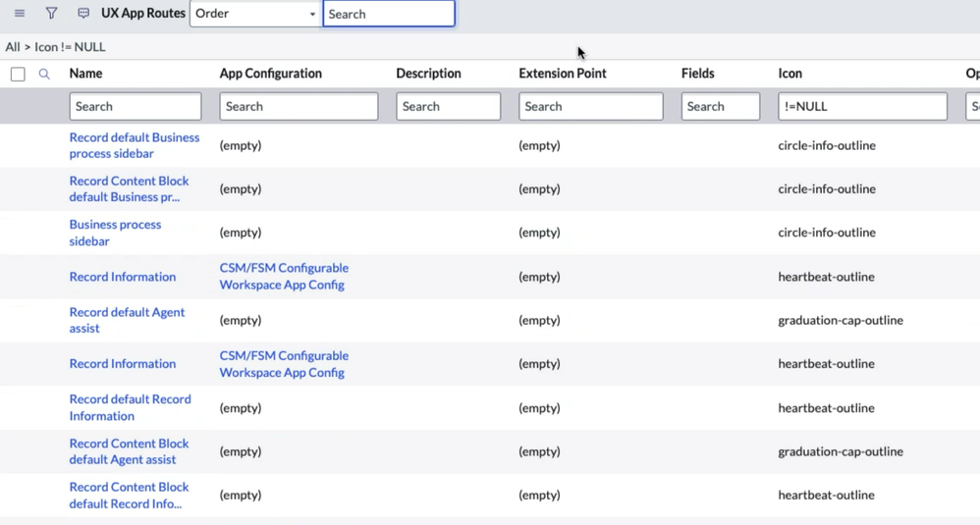
Task: Open the filter funnel icon
Action: 51,13
